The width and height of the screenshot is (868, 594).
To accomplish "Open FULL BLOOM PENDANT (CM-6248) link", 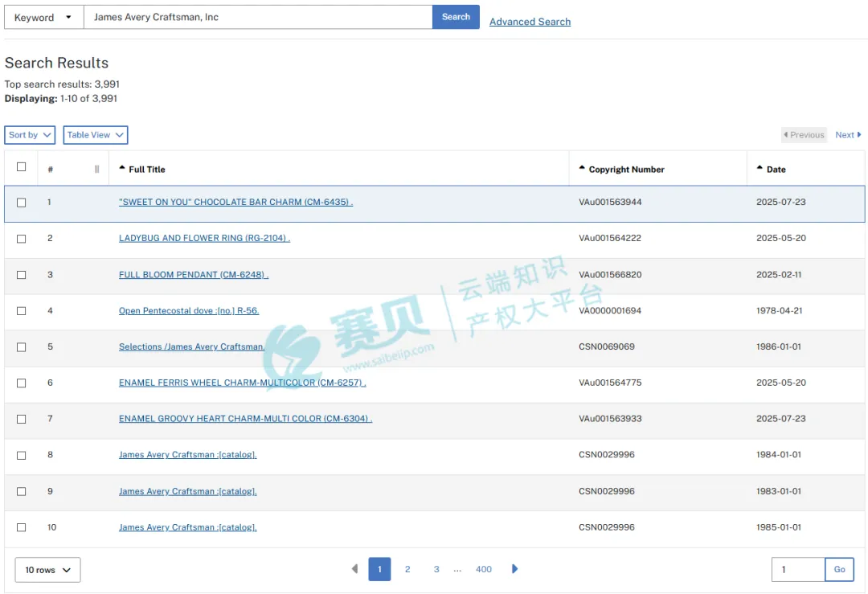I will 194,275.
